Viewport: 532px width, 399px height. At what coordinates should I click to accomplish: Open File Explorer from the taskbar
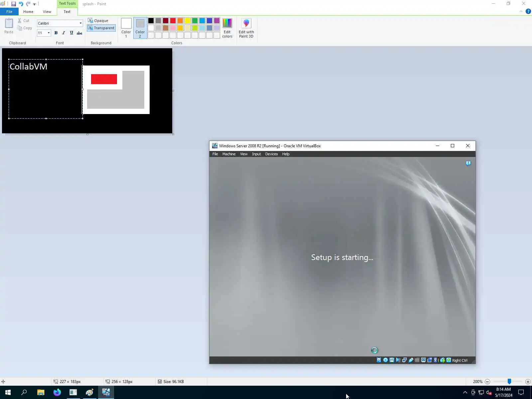point(41,392)
